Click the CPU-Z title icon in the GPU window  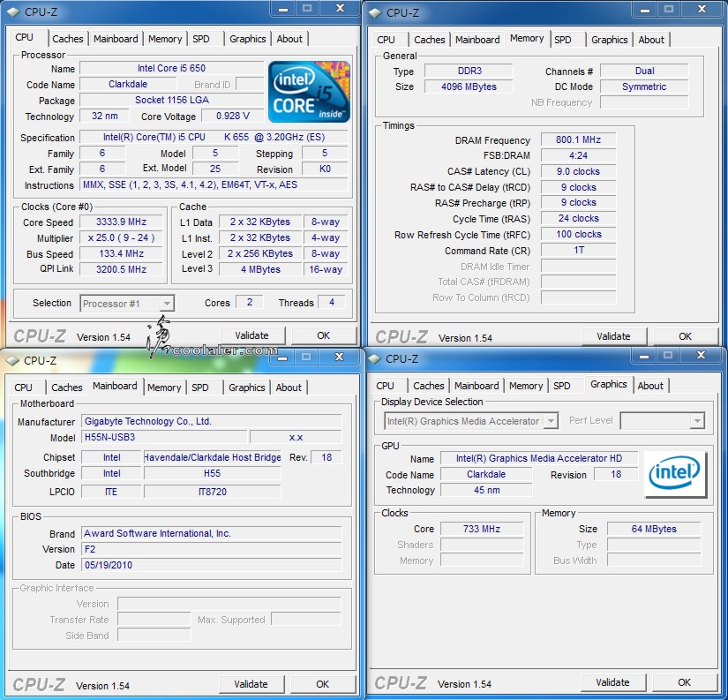pyautogui.click(x=374, y=359)
